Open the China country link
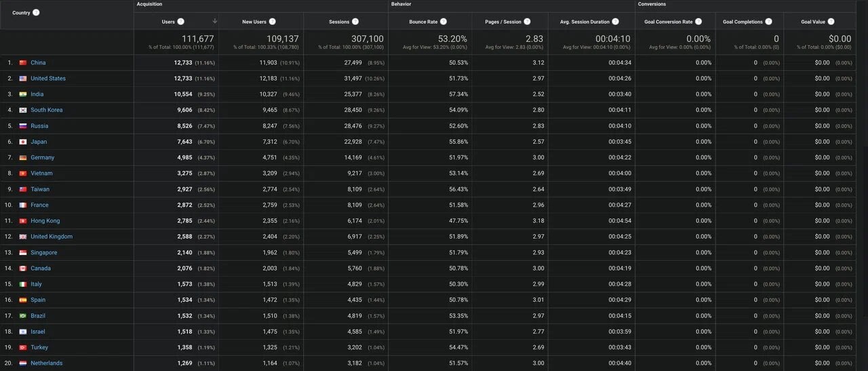The height and width of the screenshot is (371, 868). 38,62
